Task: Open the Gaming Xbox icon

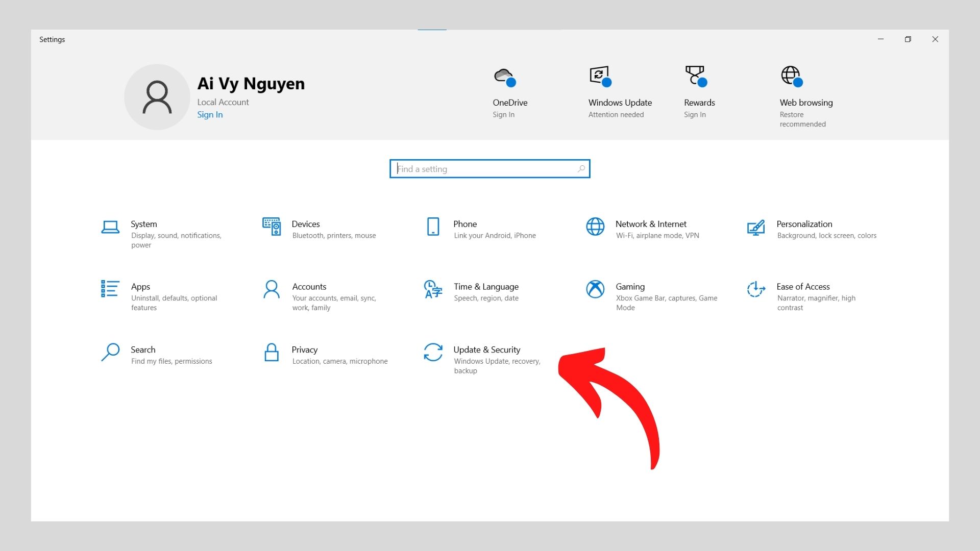Action: pyautogui.click(x=595, y=289)
